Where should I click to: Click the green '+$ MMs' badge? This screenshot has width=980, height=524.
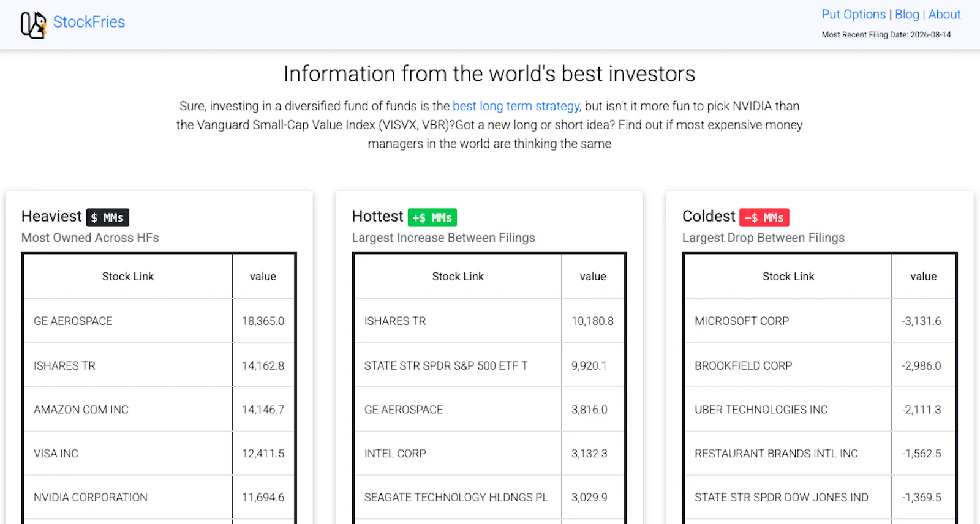click(432, 217)
